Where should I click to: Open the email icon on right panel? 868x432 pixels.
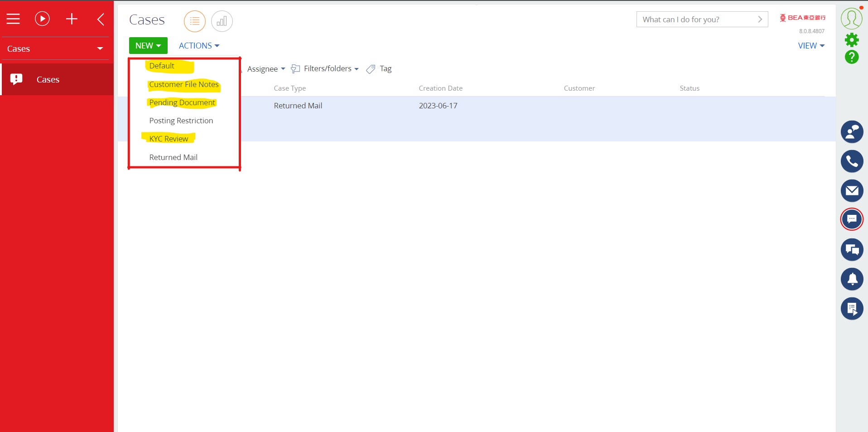coord(852,190)
